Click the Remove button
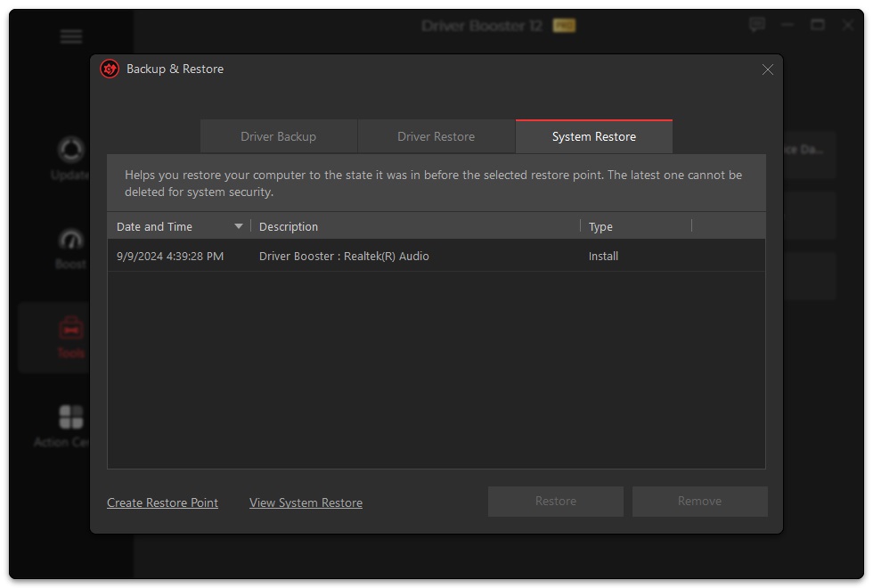 point(700,501)
